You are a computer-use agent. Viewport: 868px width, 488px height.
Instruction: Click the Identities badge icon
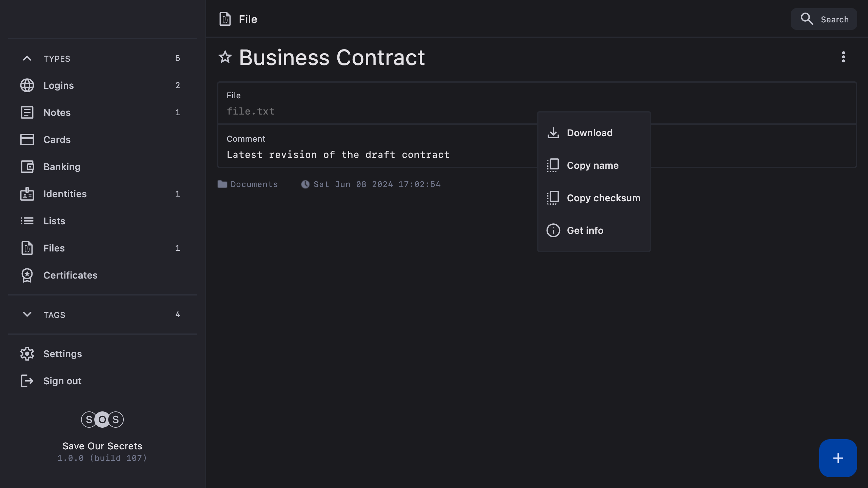pos(27,194)
